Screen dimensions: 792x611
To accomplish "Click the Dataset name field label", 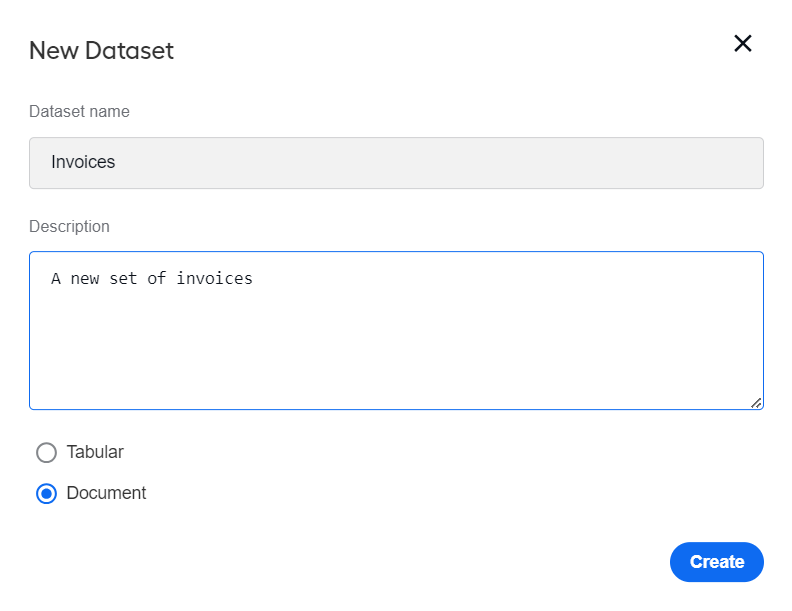I will (x=79, y=111).
